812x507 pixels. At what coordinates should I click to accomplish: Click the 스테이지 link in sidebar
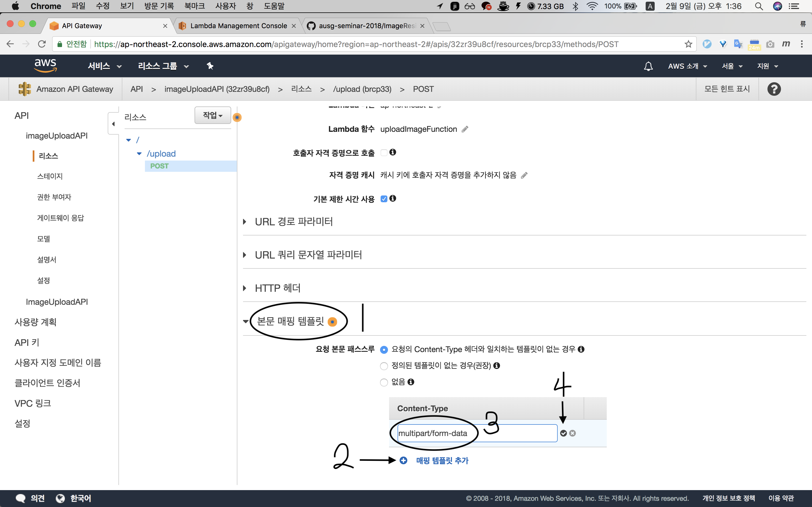pos(50,176)
